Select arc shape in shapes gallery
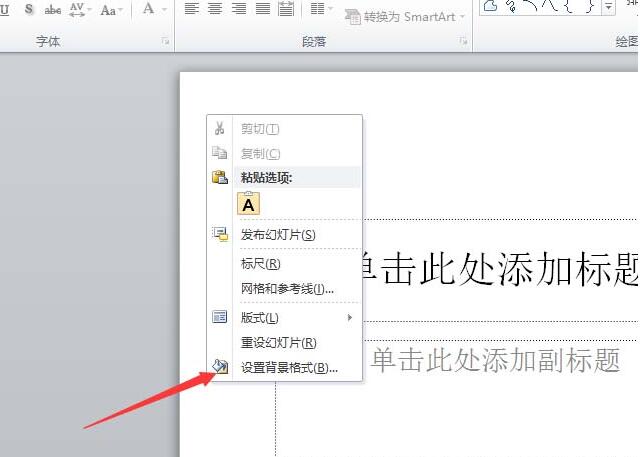Screen dimensions: 640x457 coord(530,5)
